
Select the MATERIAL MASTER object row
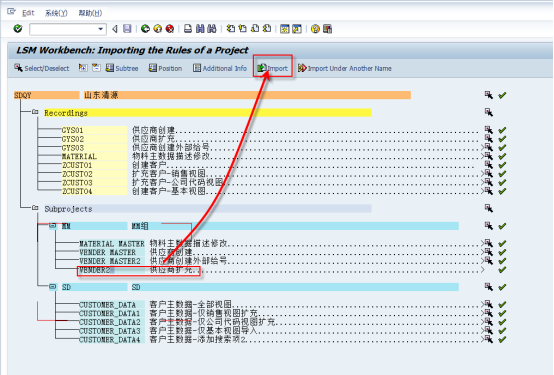point(112,244)
